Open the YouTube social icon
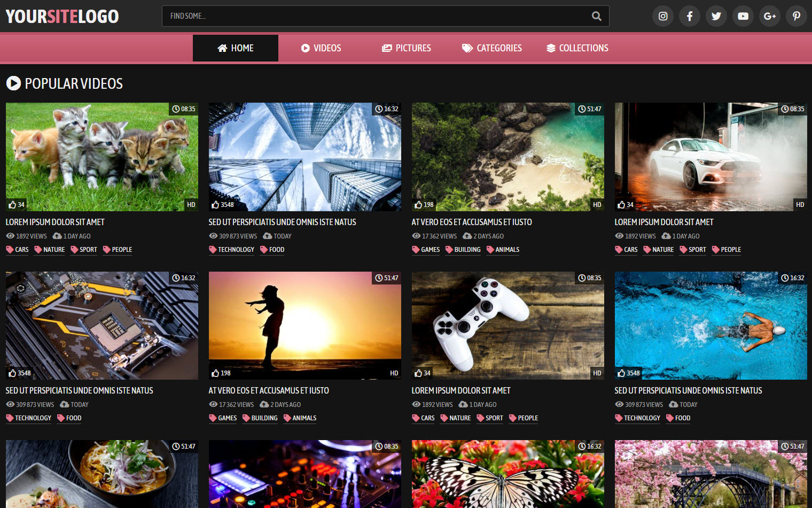812x508 pixels. pos(743,16)
